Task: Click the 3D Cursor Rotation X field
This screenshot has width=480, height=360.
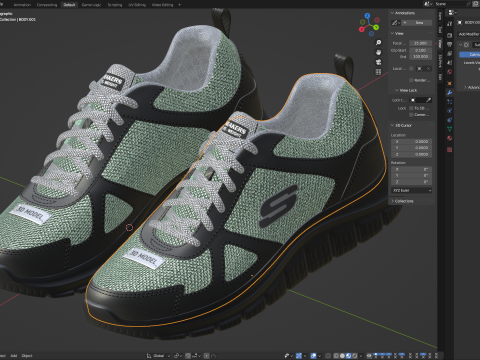Action: click(x=412, y=169)
